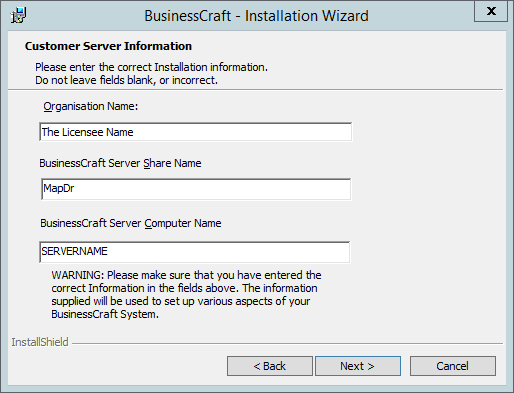This screenshot has height=393, width=514.
Task: Close the Installation Wizard window
Action: coord(491,11)
